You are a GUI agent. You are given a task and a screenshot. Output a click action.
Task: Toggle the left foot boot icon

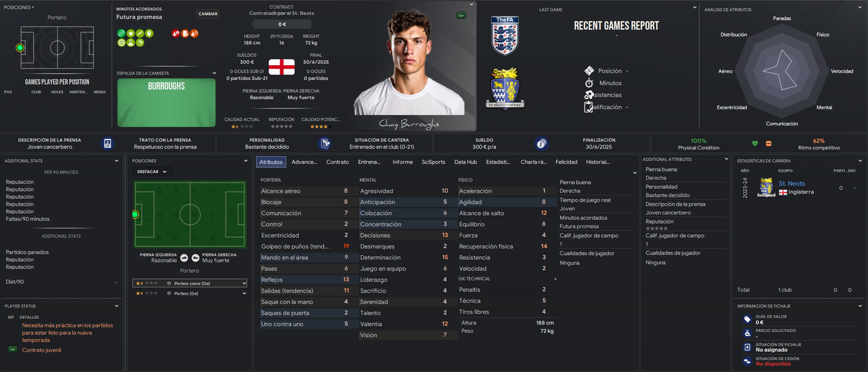click(184, 258)
